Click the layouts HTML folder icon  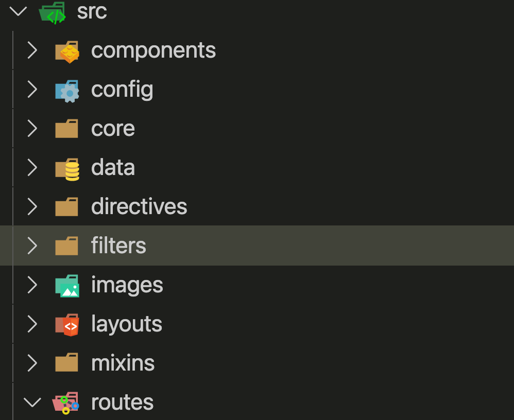click(x=67, y=325)
